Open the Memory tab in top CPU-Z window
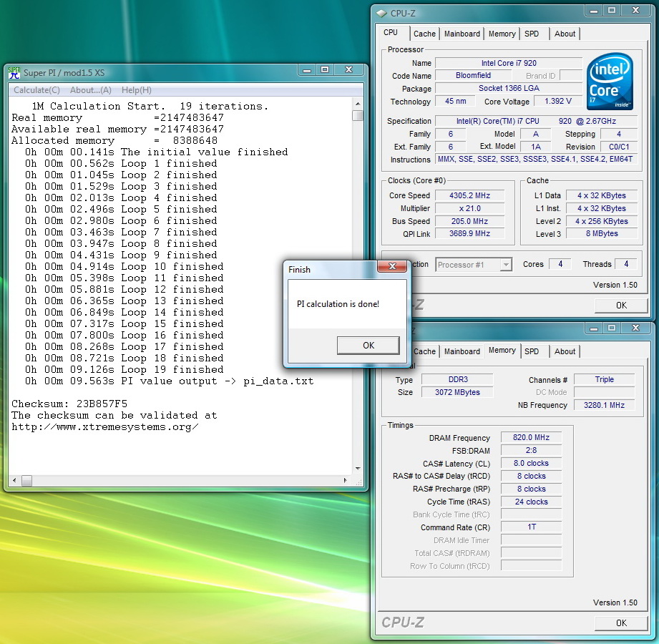659x644 pixels. 502,34
